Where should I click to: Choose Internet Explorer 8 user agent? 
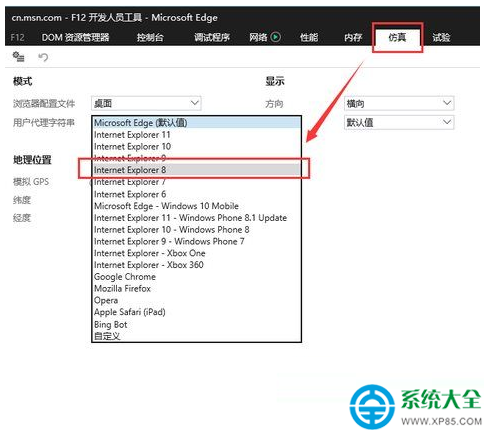click(x=196, y=170)
